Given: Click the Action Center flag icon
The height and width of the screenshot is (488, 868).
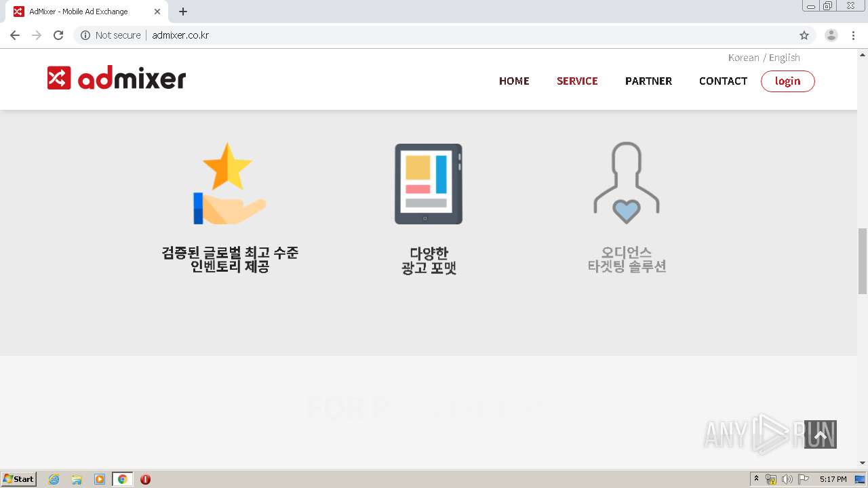Looking at the screenshot, I should tap(804, 479).
